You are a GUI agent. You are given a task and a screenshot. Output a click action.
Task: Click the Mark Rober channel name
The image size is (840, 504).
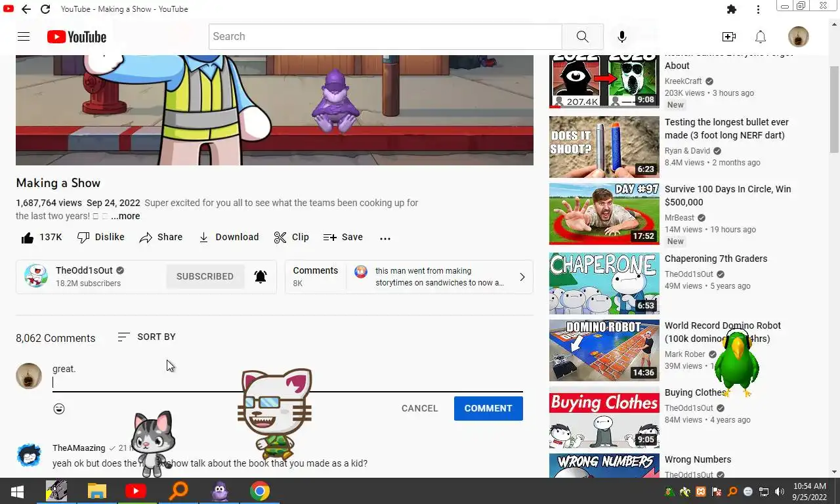[685, 354]
